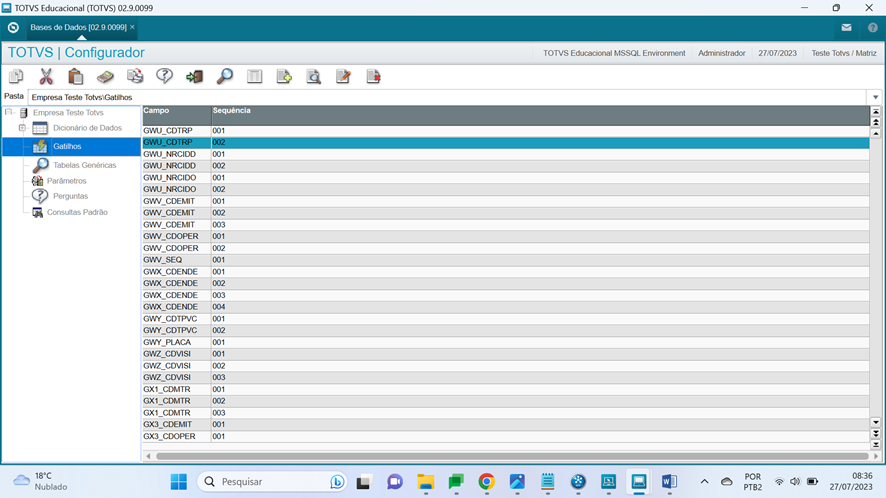Click Teste Totvs / Matriz label
Viewport: 886px width, 498px height.
coord(844,53)
